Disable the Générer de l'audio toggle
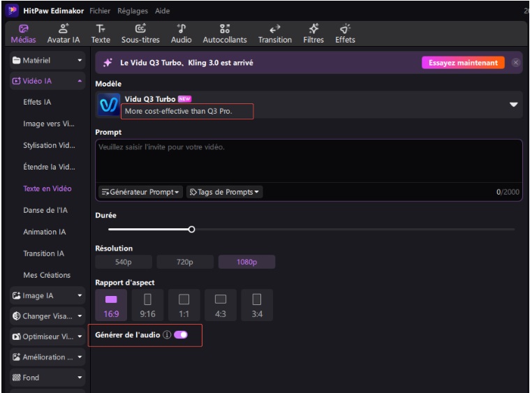This screenshot has height=393, width=532. pyautogui.click(x=181, y=335)
